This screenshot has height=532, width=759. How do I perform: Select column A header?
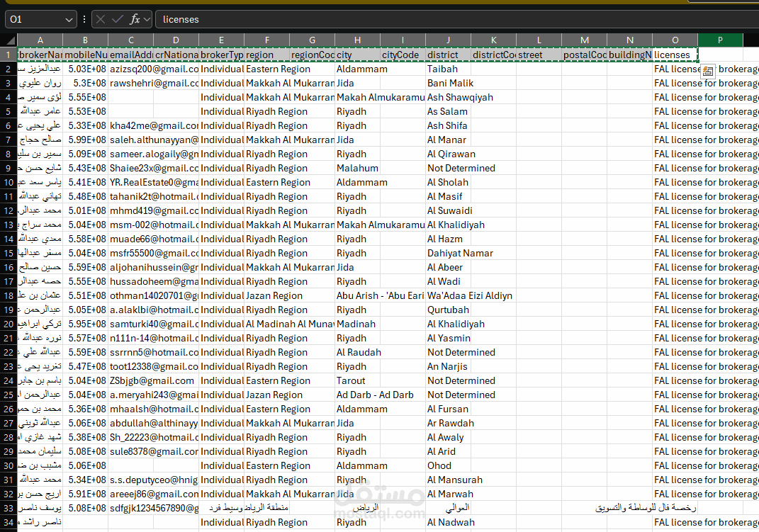tap(40, 40)
